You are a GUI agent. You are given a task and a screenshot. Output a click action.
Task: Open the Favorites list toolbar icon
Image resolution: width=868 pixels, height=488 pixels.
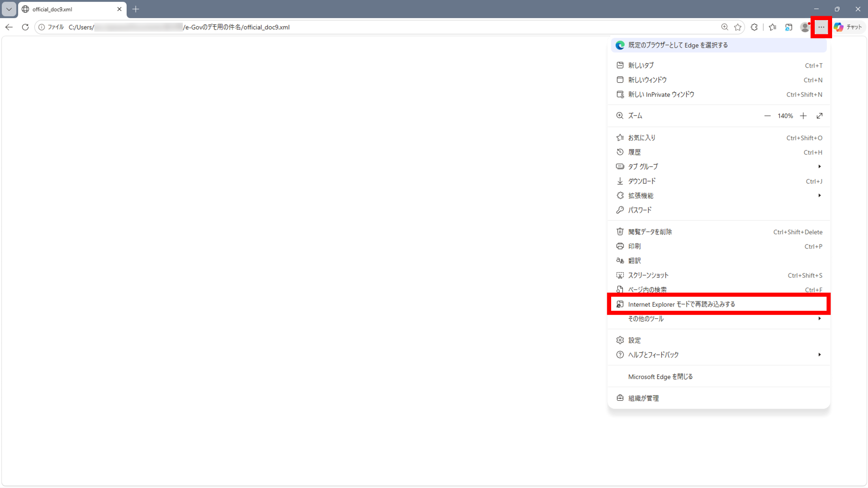[x=773, y=27]
